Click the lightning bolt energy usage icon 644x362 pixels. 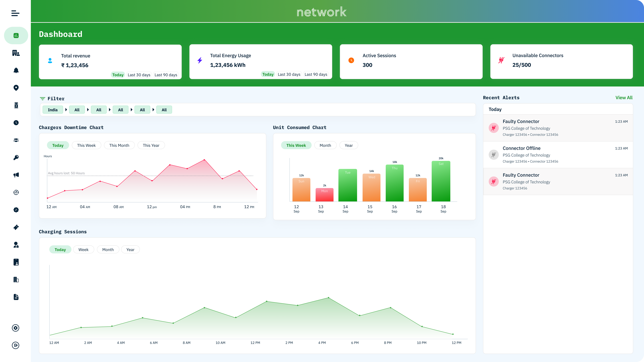(x=200, y=60)
